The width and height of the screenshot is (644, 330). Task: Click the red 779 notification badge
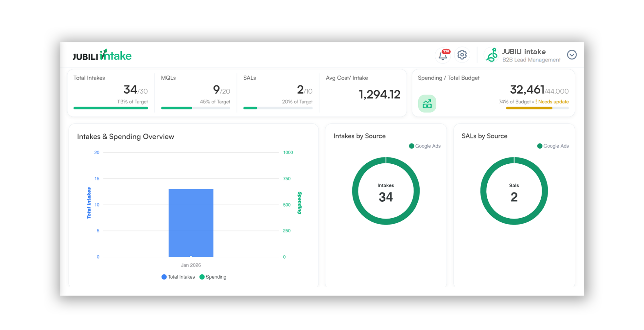[446, 51]
